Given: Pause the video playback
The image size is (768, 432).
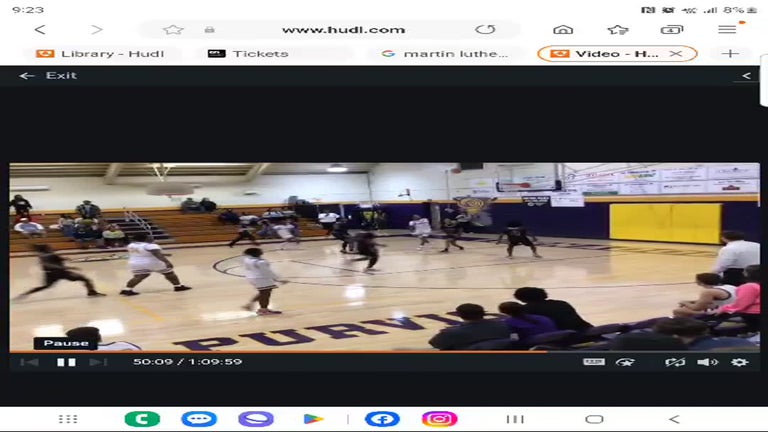Looking at the screenshot, I should (x=66, y=362).
